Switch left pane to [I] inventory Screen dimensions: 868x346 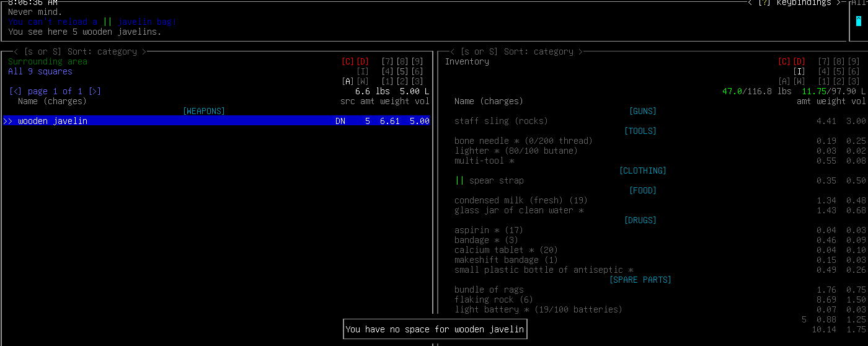(363, 71)
